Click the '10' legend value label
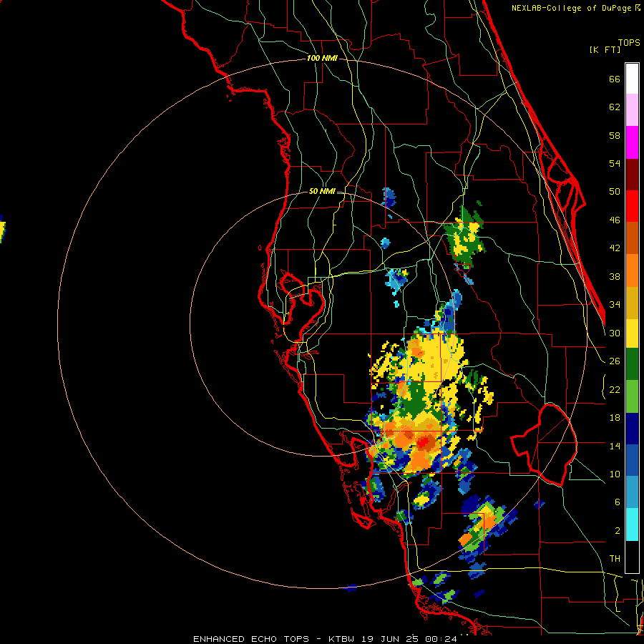 pyautogui.click(x=615, y=474)
